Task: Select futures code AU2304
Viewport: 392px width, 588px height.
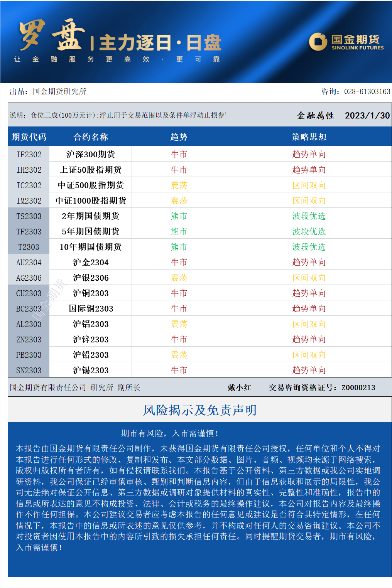Action: coord(29,262)
